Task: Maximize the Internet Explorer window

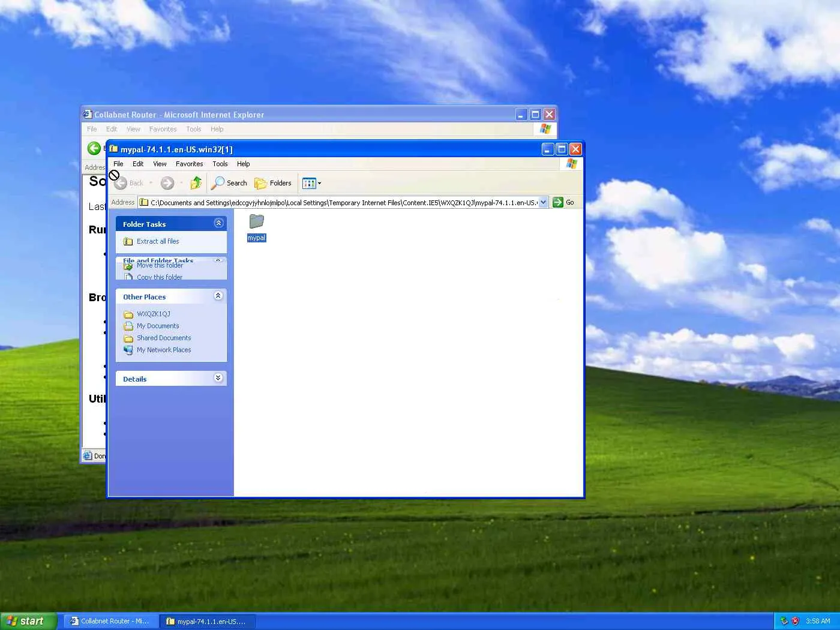Action: (535, 115)
